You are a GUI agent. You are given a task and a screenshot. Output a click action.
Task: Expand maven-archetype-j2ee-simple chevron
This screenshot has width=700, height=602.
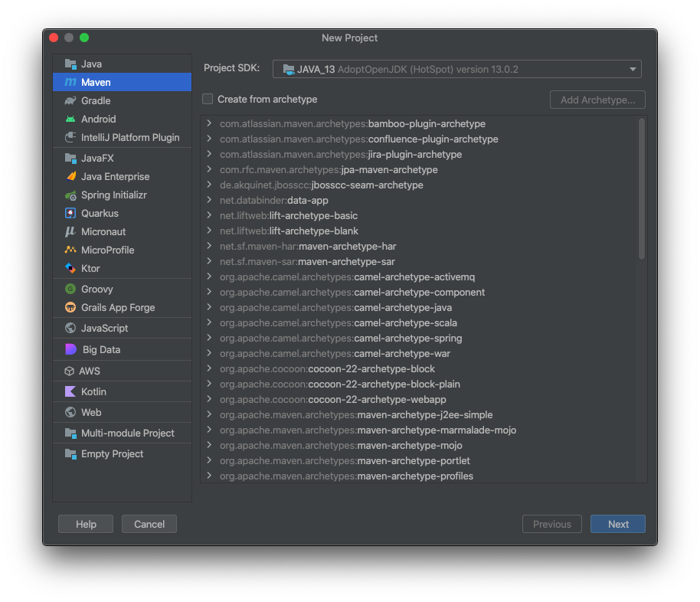tap(209, 414)
